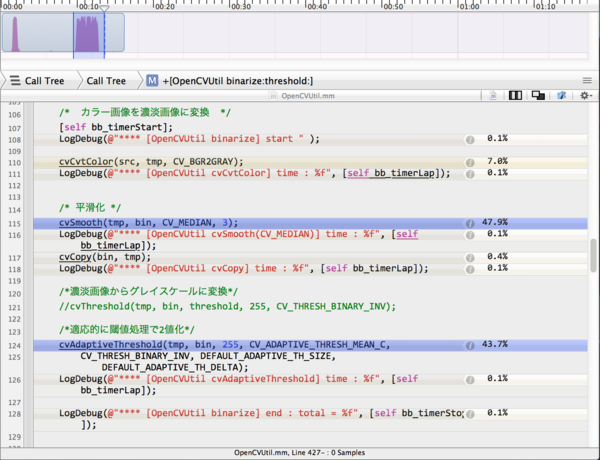The image size is (600, 460).
Task: Click the 00:50 mark on timeline ruler
Action: click(x=393, y=7)
